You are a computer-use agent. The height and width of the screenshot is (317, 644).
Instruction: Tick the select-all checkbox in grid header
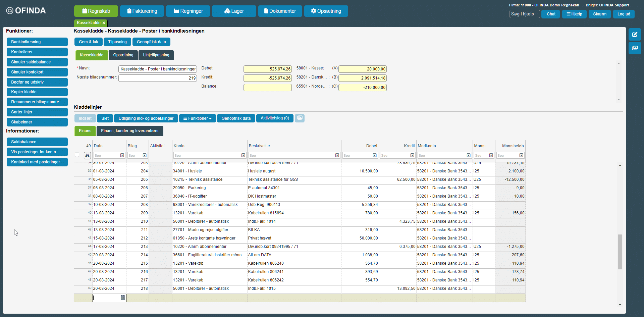77,155
